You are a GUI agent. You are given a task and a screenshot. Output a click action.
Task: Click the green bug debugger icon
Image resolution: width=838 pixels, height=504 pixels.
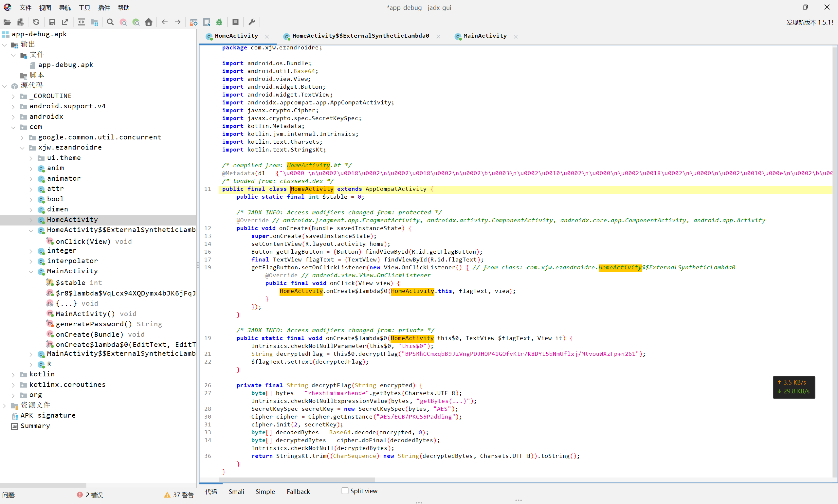pyautogui.click(x=219, y=22)
